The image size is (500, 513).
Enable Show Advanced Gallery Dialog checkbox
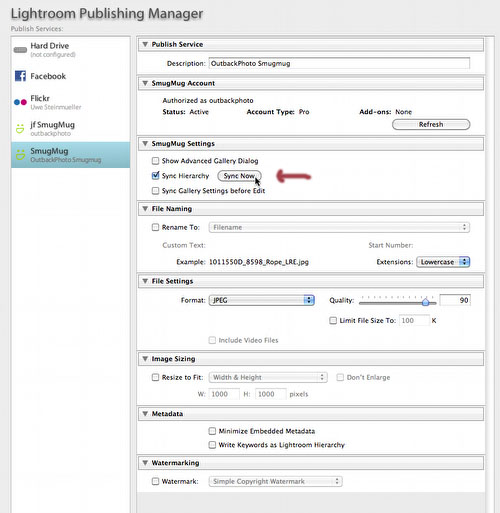(155, 161)
